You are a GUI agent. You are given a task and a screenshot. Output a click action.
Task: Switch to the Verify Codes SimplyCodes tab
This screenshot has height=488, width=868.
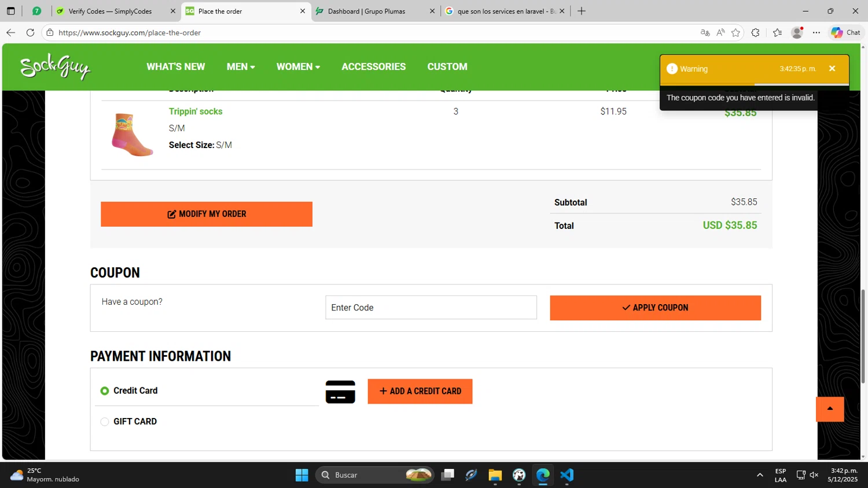(116, 11)
